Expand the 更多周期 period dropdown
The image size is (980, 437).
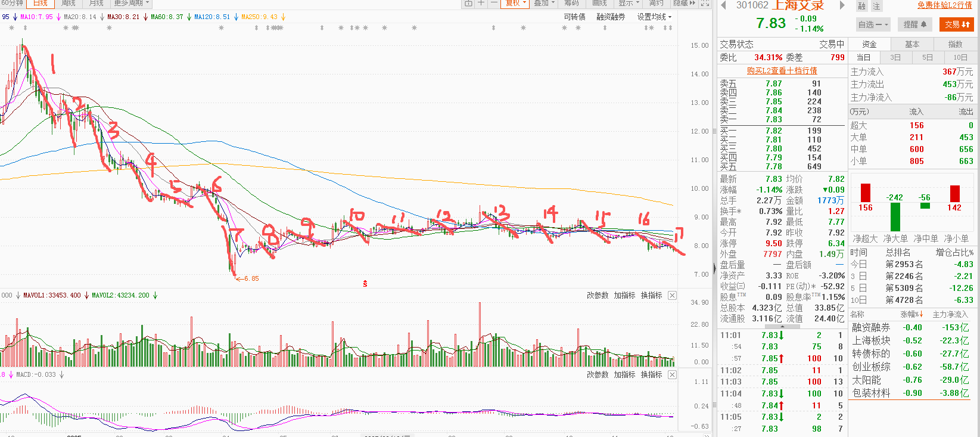point(131,4)
